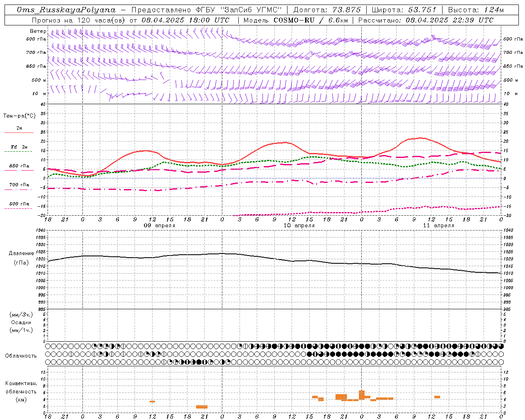Click the date label 10 апреля
525x420 pixels.
point(299,226)
